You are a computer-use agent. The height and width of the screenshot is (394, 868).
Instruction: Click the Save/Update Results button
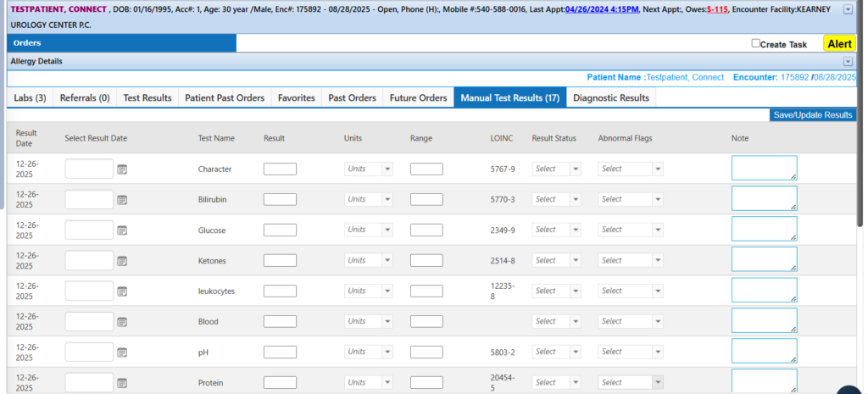pyautogui.click(x=813, y=115)
